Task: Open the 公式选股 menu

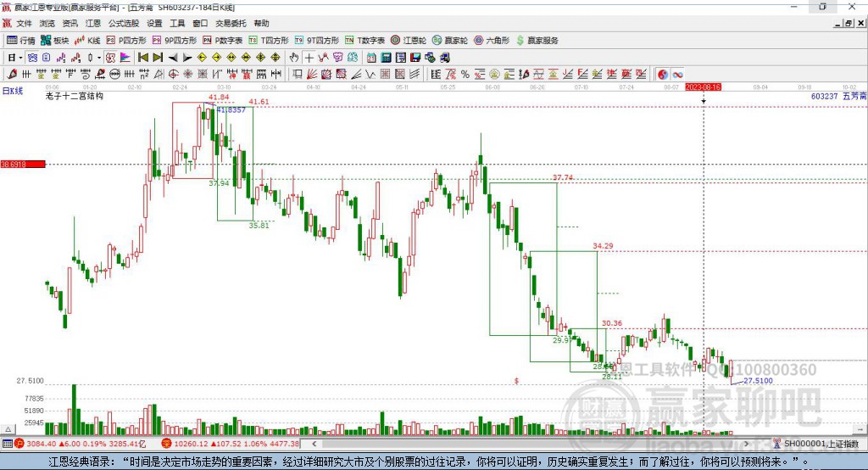Action: coord(124,23)
